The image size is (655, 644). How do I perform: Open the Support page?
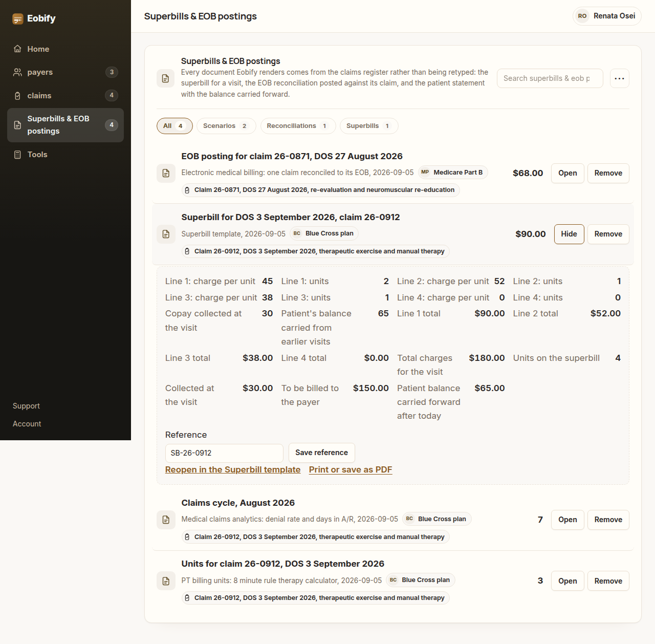click(26, 406)
